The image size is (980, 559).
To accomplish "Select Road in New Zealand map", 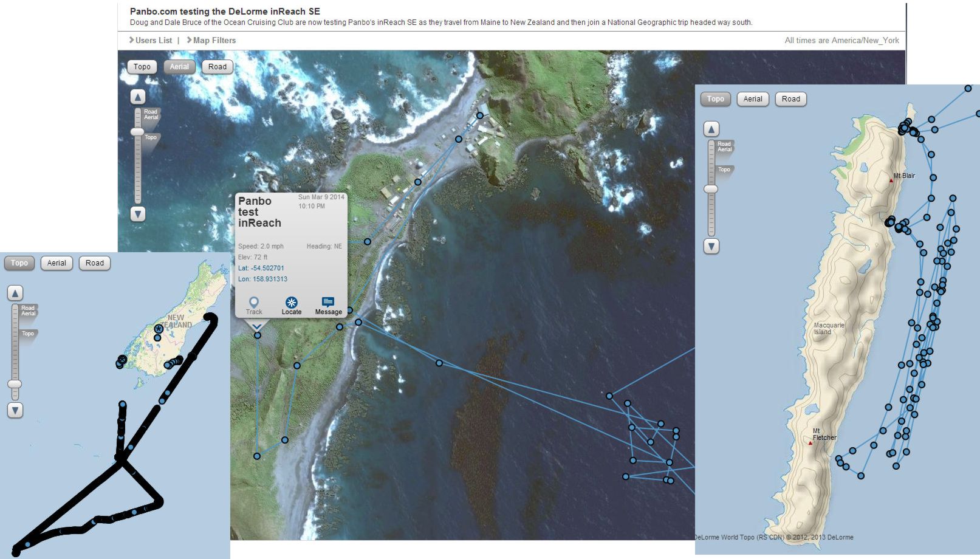I will click(x=95, y=263).
